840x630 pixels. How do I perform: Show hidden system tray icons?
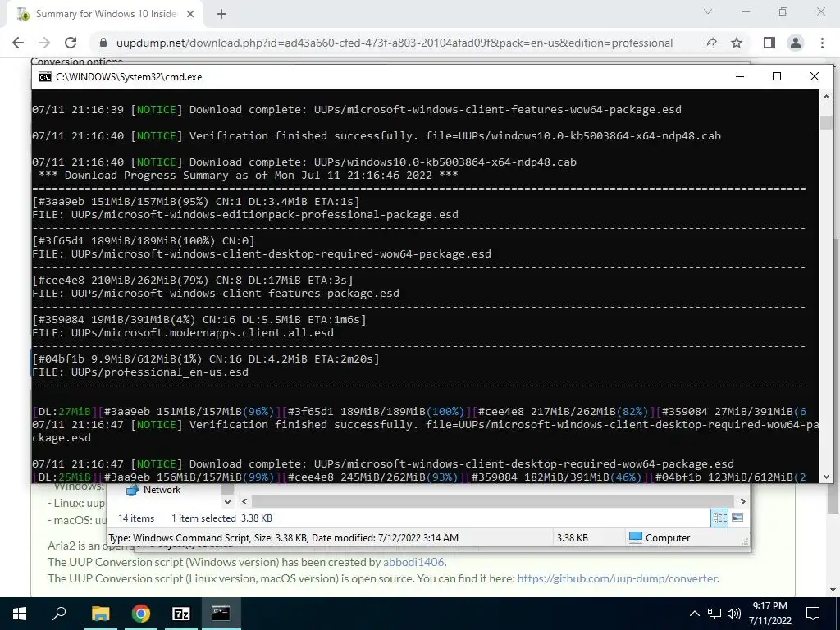(x=694, y=614)
